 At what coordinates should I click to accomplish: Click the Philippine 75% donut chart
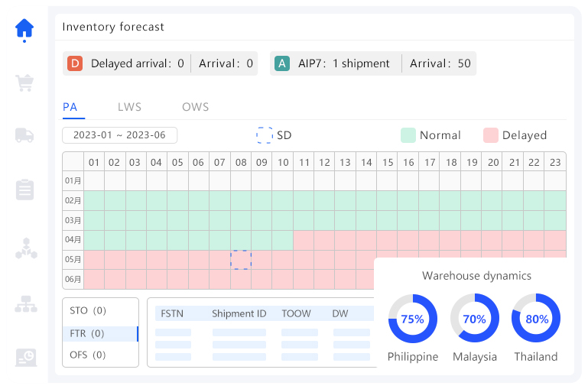click(x=413, y=319)
